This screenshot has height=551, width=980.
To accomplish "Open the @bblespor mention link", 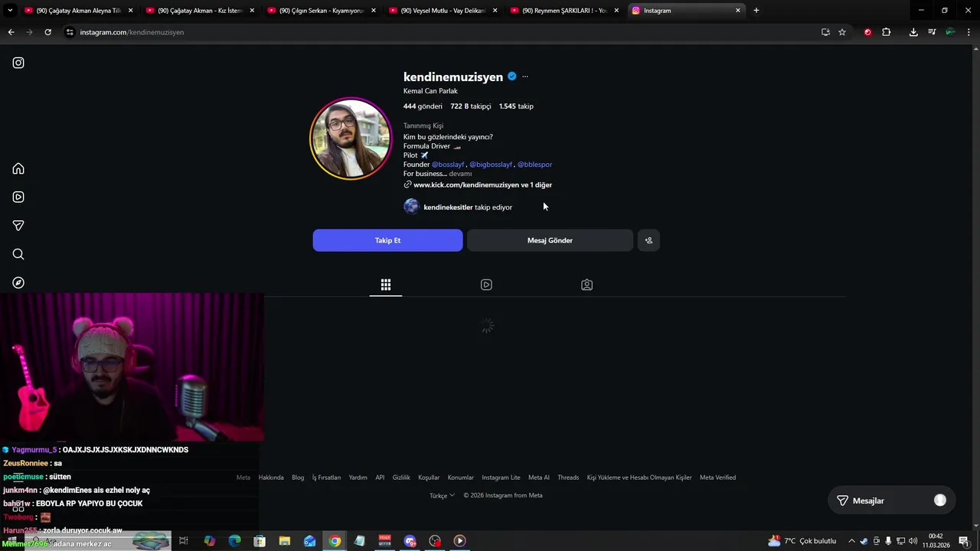I will tap(534, 165).
